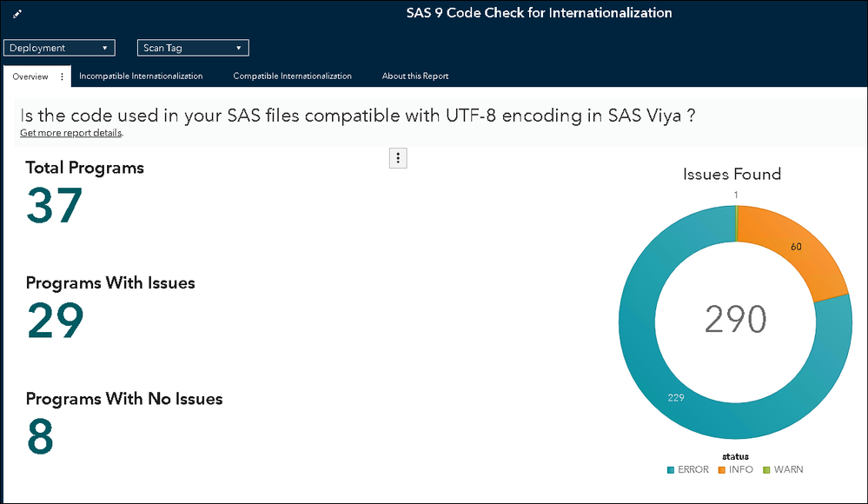Open the object options kebab menu
The width and height of the screenshot is (868, 504).
coord(398,157)
